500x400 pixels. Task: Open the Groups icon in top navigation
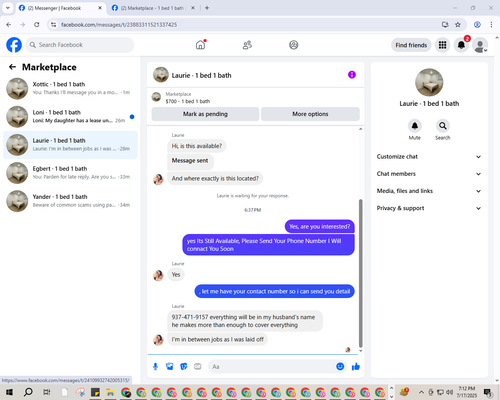pyautogui.click(x=294, y=45)
